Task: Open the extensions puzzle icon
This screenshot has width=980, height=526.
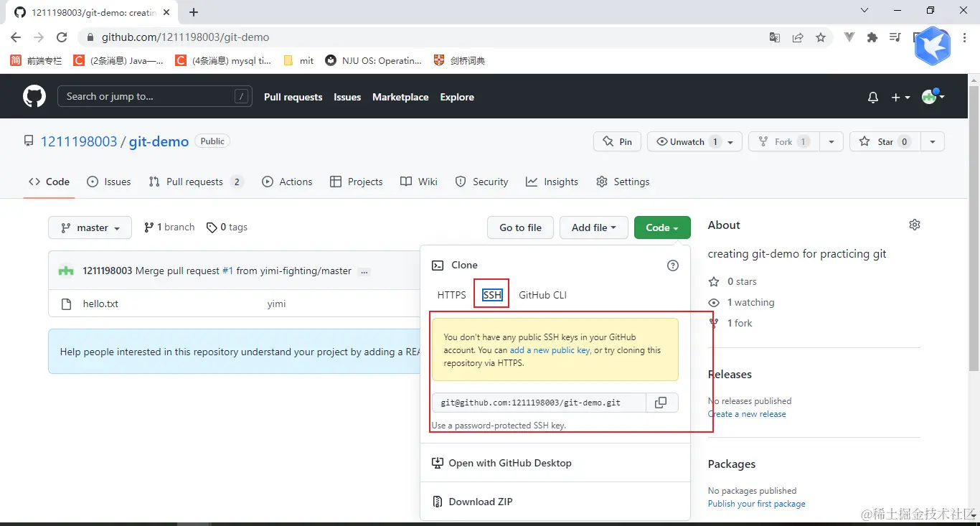Action: tap(872, 37)
